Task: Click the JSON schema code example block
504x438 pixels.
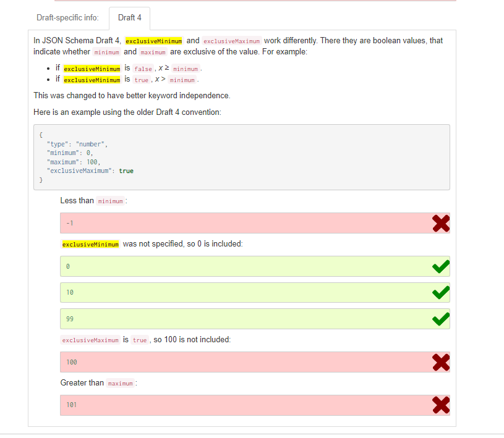Action: [x=241, y=157]
